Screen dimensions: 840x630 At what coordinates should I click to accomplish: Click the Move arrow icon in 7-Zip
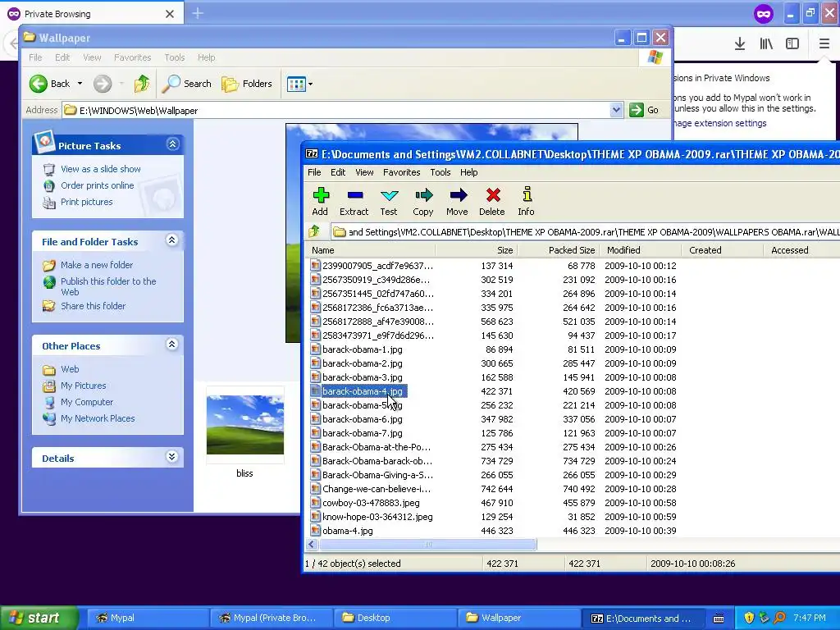pyautogui.click(x=458, y=202)
